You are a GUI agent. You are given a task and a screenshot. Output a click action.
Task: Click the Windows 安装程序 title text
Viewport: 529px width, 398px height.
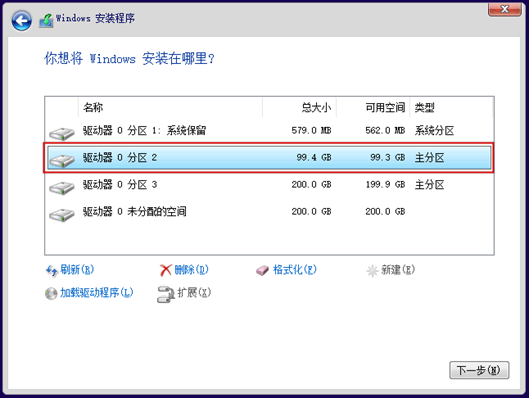[x=95, y=18]
